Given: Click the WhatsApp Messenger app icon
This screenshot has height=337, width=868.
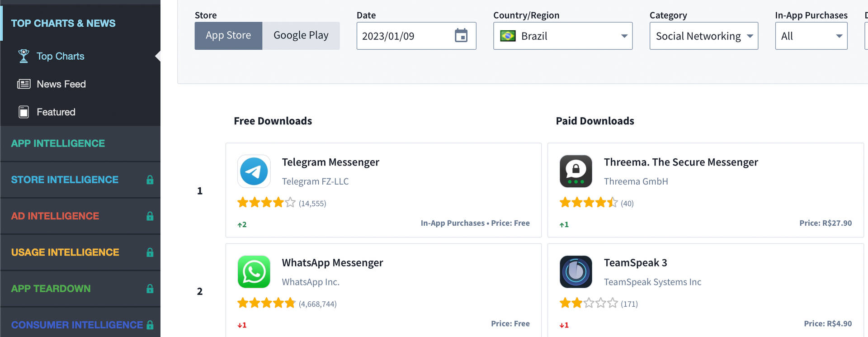Looking at the screenshot, I should tap(254, 272).
